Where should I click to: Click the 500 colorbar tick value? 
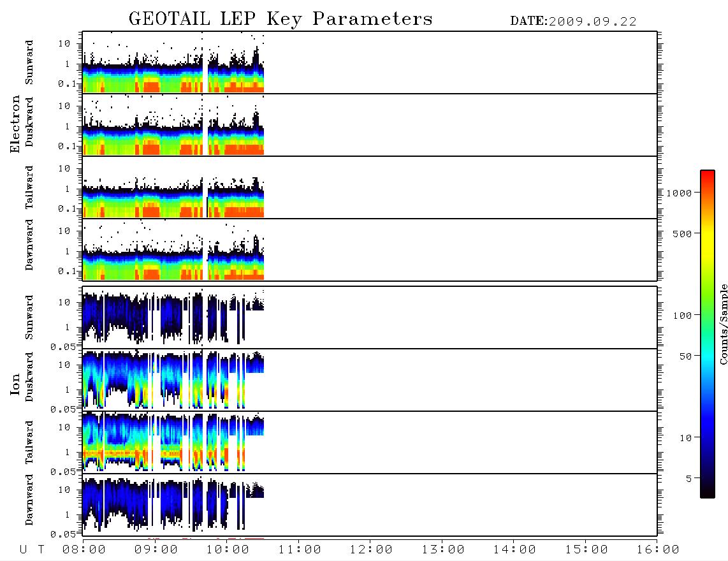[682, 234]
